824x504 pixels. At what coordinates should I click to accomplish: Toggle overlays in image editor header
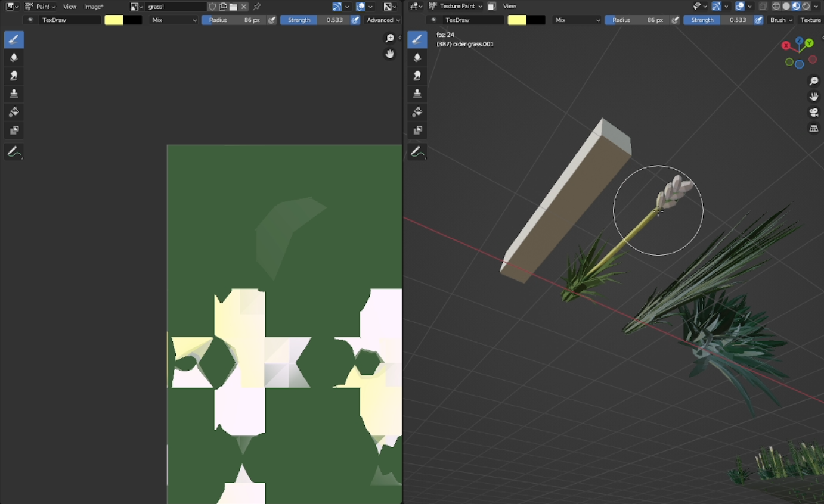[361, 7]
